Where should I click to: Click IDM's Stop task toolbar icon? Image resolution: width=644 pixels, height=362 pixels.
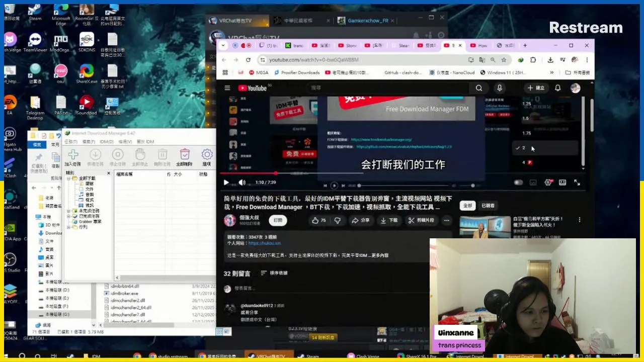(118, 154)
